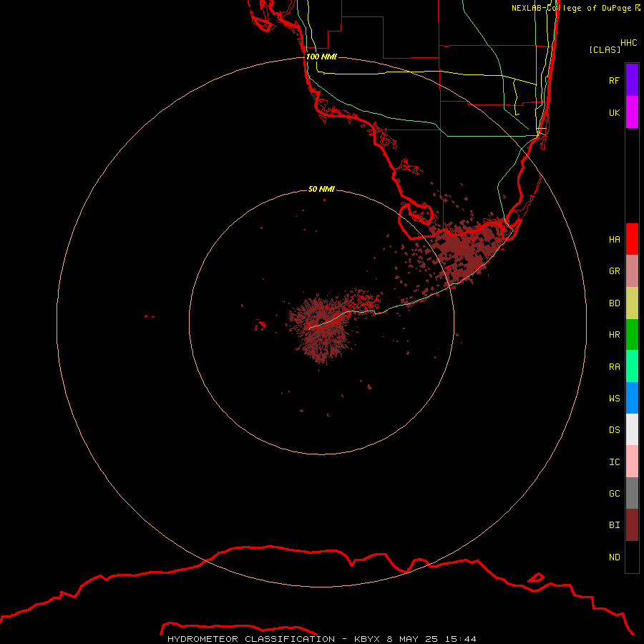The width and height of the screenshot is (644, 644).
Task: Click the UK legend label
Action: coord(614,112)
